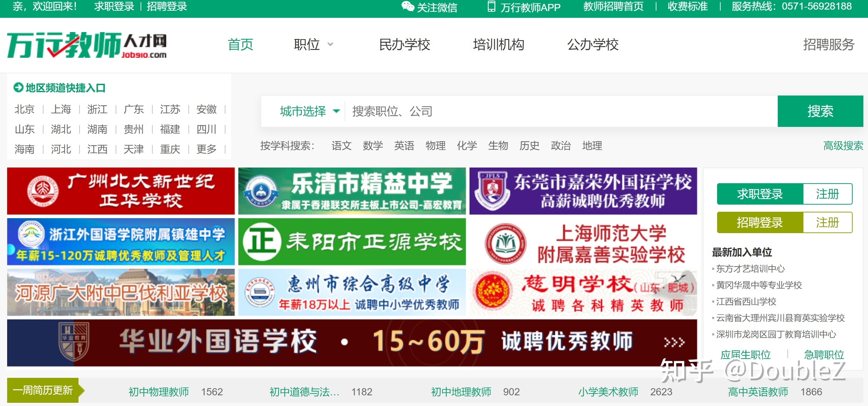Click inside the job search input field
Screen dimensions: 868x406
click(x=499, y=111)
